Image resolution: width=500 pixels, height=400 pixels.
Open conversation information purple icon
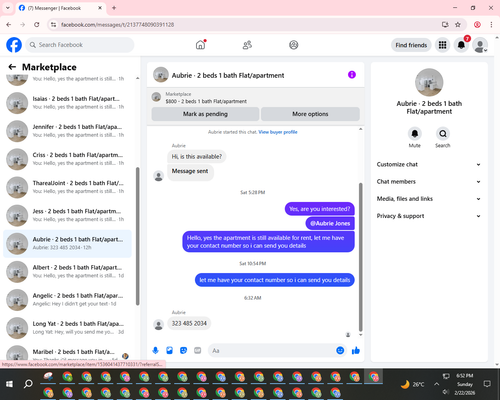pos(352,75)
